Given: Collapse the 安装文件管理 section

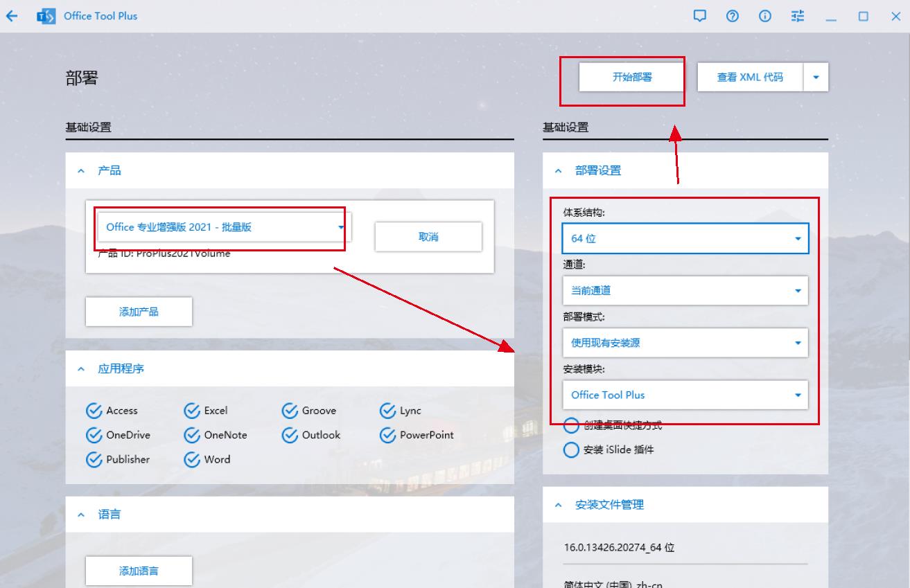Looking at the screenshot, I should [x=559, y=505].
